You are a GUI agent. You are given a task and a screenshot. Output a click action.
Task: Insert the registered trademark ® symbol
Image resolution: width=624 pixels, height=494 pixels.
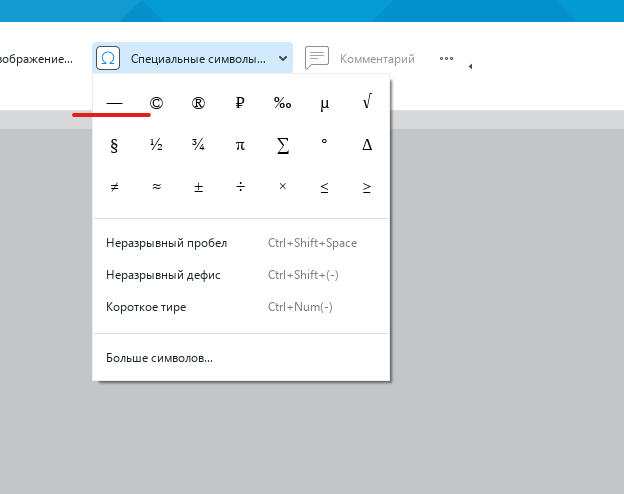[x=198, y=102]
